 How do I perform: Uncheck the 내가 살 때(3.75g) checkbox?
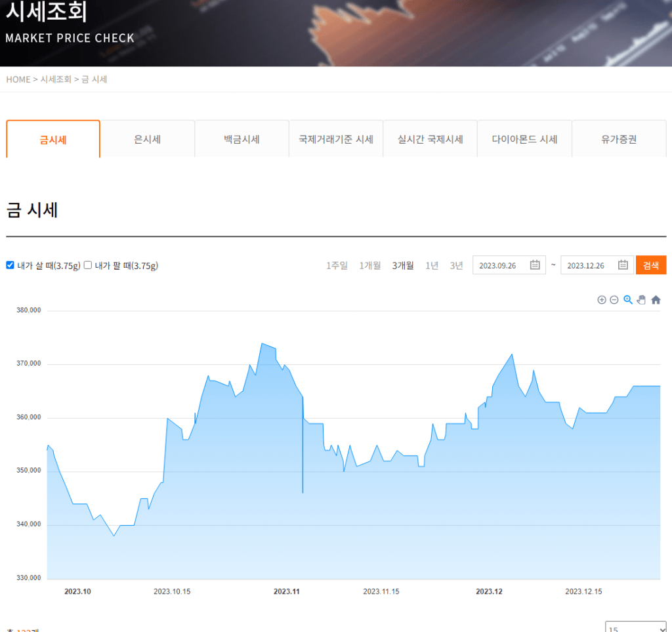pyautogui.click(x=10, y=265)
